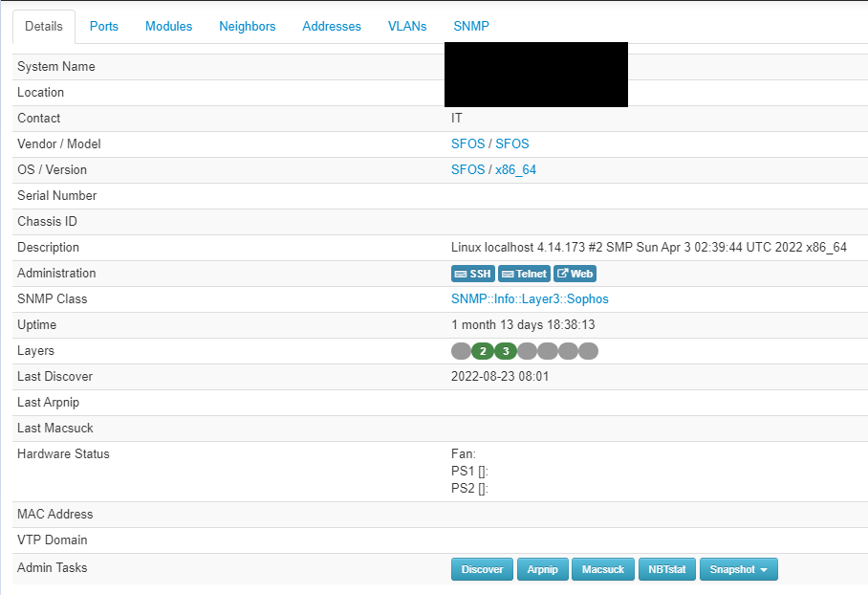Open the SNMP::Info::Layer3::Sophos class link

pyautogui.click(x=530, y=298)
